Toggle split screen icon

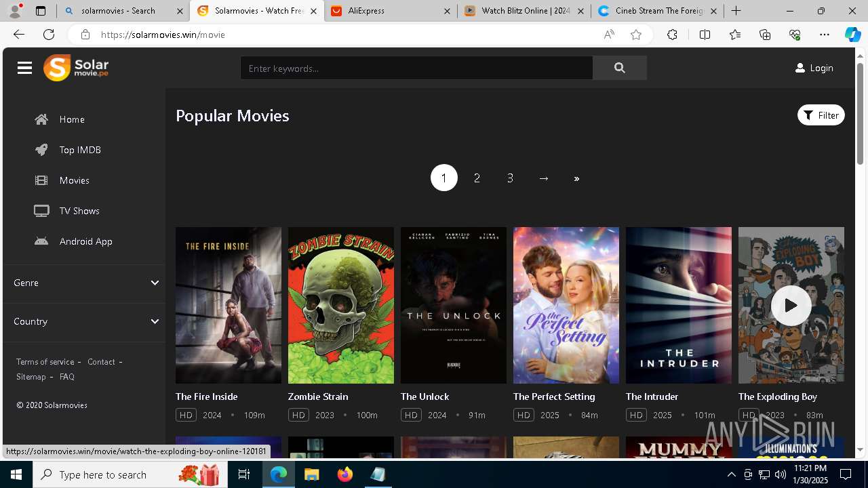pyautogui.click(x=705, y=35)
